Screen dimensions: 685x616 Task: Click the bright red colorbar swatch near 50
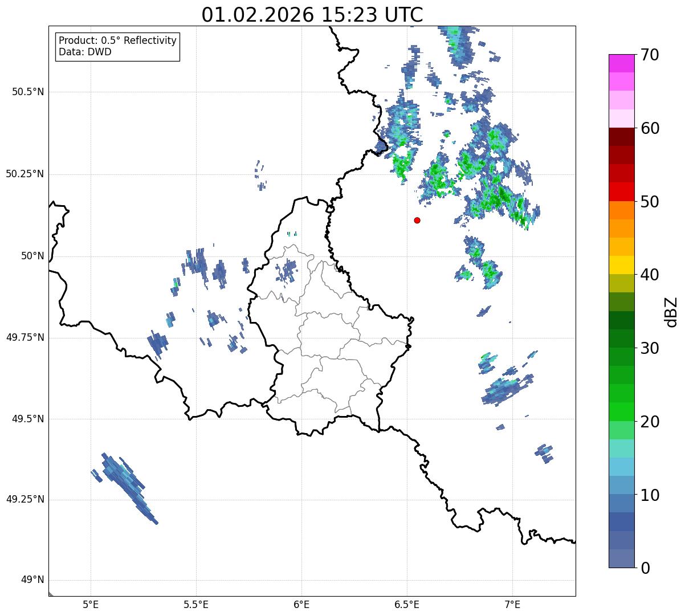click(x=621, y=192)
